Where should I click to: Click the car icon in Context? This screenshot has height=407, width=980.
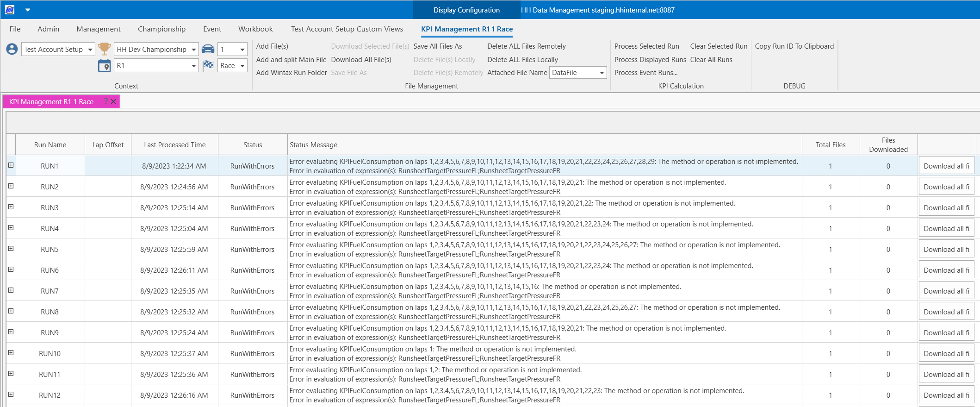point(208,49)
